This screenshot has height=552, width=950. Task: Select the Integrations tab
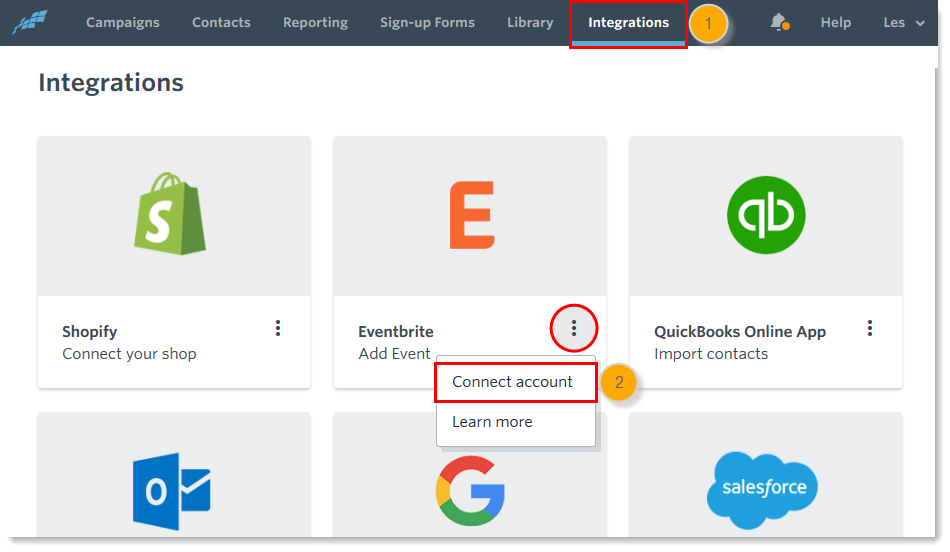628,22
